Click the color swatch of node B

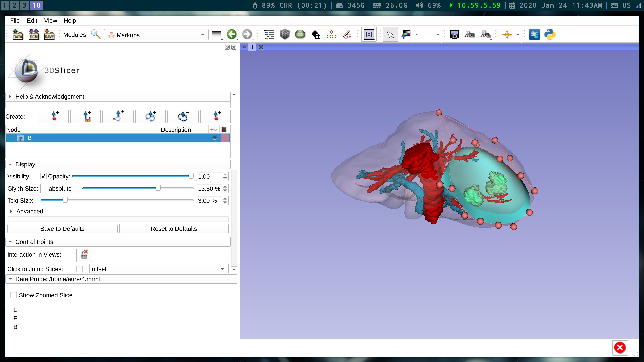pyautogui.click(x=225, y=138)
